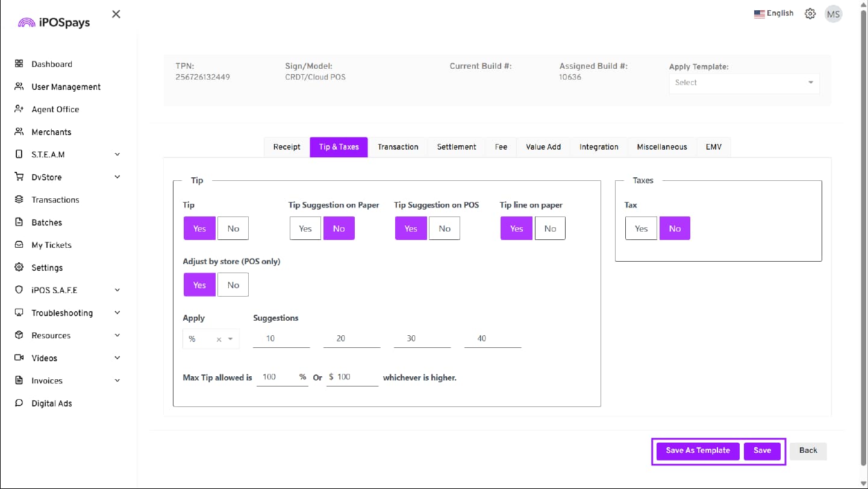The width and height of the screenshot is (868, 489).
Task: Enable Tax by clicking Yes
Action: (641, 229)
